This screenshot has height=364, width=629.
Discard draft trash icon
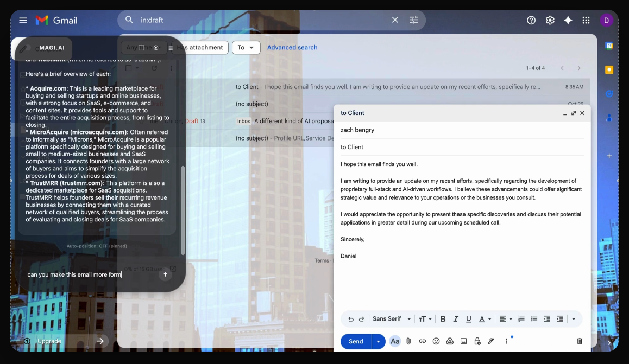point(579,341)
